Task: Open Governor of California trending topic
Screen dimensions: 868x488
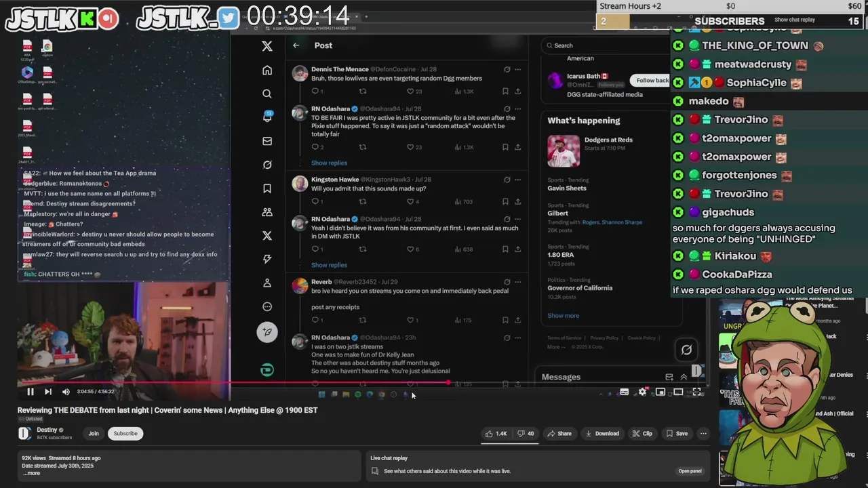Action: [580, 288]
